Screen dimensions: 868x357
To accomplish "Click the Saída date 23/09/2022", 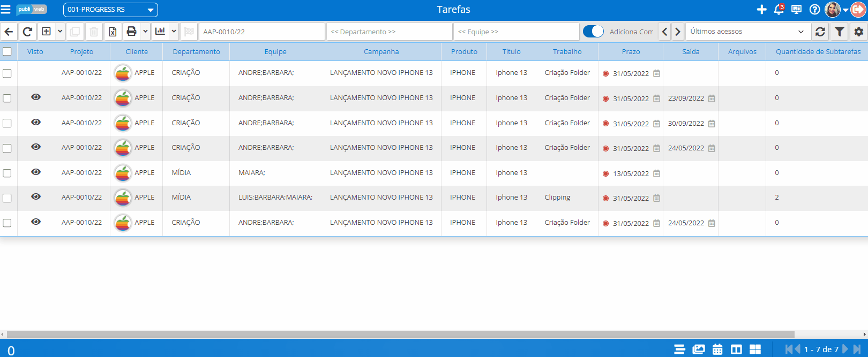I will (x=686, y=98).
